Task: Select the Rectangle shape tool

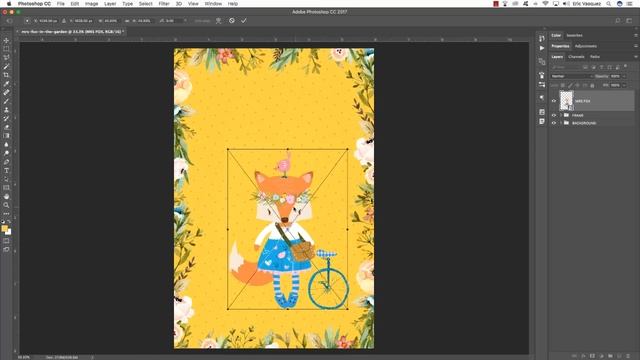Action: click(x=6, y=188)
